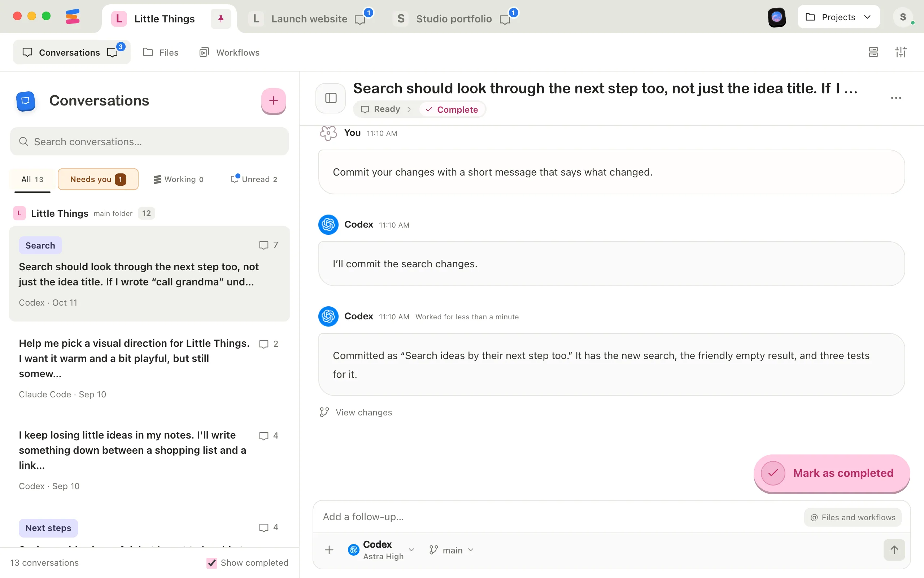Open Studio portfolio unread messages icon
This screenshot has height=578, width=924.
(x=505, y=19)
